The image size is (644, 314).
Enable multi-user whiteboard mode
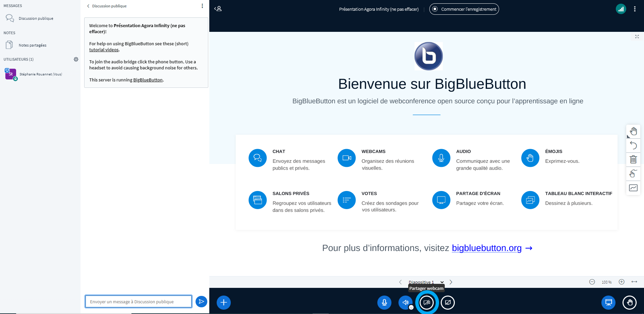click(x=633, y=174)
